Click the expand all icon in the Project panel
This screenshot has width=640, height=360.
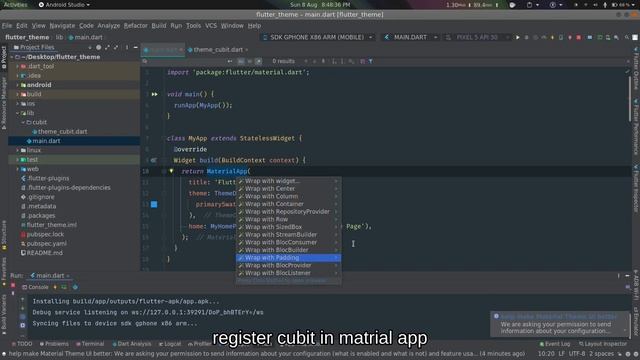(107, 47)
